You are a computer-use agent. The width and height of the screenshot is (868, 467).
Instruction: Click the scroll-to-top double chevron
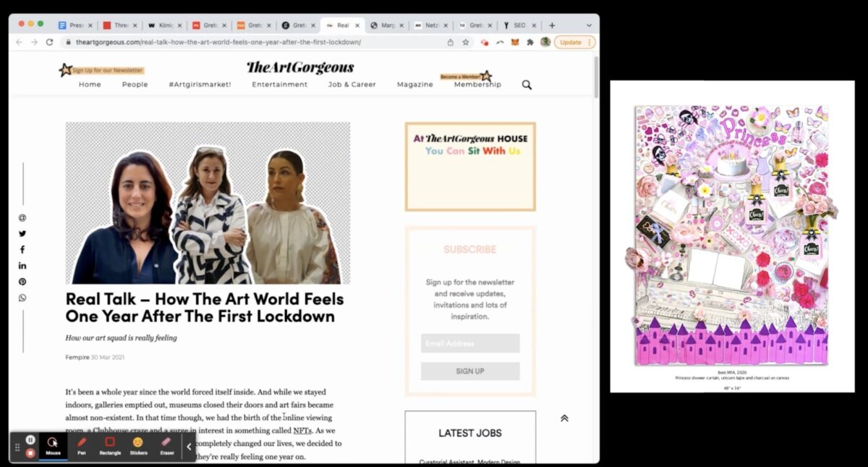[564, 418]
